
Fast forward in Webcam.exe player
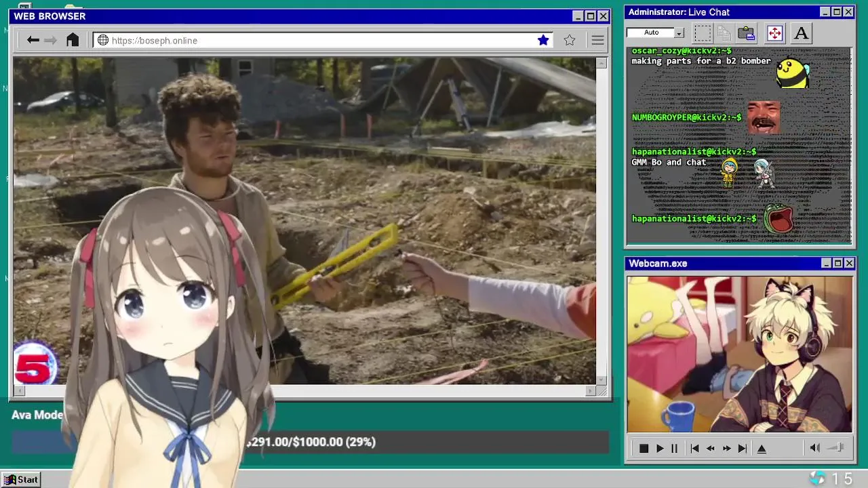tap(726, 449)
